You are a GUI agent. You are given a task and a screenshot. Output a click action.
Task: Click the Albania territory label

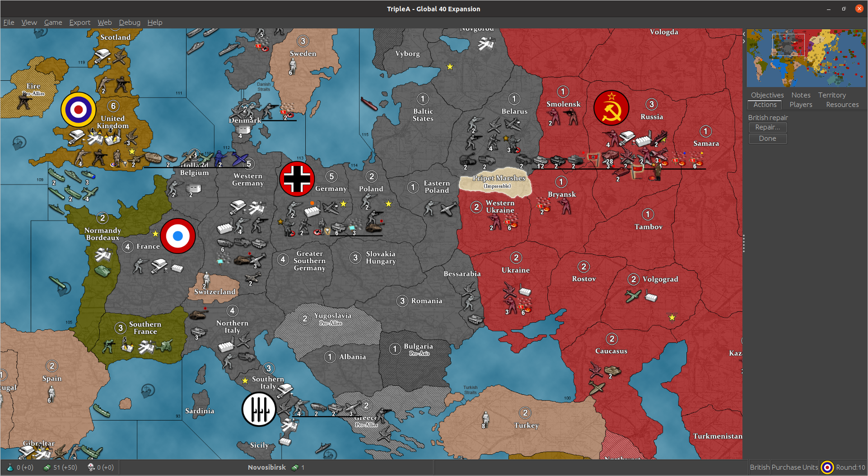coord(353,356)
